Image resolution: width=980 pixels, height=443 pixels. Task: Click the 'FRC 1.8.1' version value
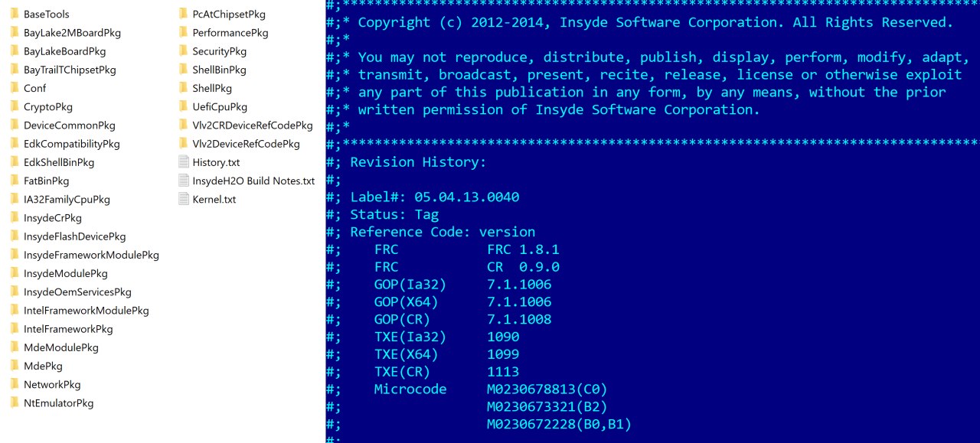click(523, 249)
